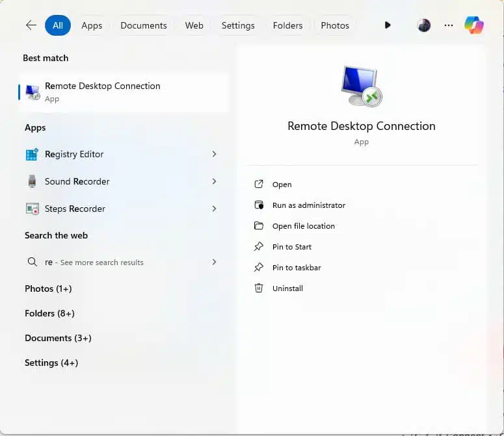The height and width of the screenshot is (436, 504).
Task: Launch Copilot from the colorful icon
Action: [x=474, y=25]
